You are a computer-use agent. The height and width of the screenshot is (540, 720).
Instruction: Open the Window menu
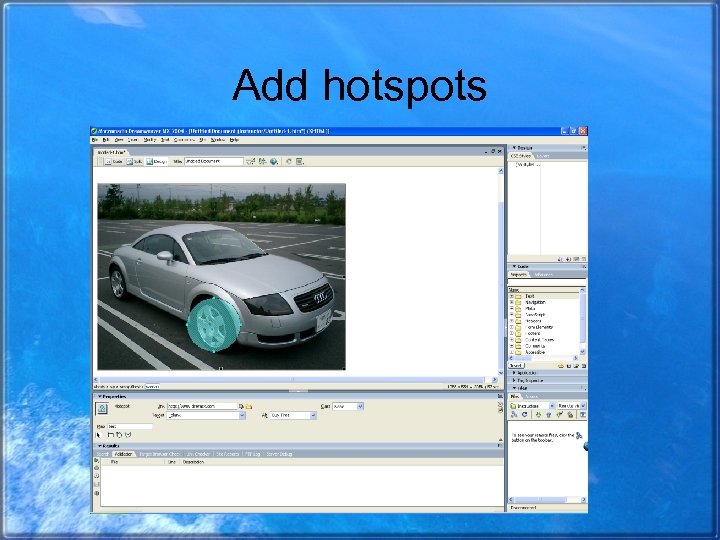click(217, 140)
